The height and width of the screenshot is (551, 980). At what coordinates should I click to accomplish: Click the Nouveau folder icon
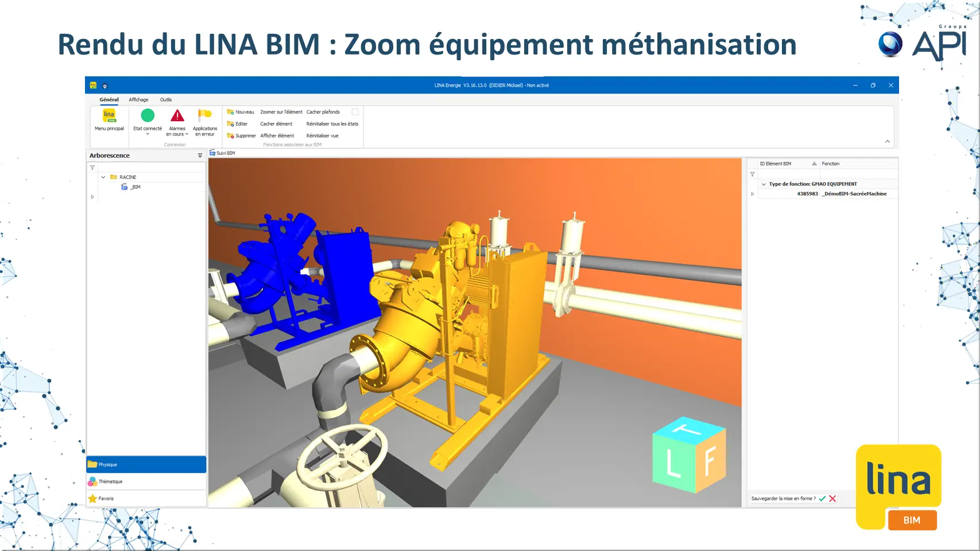tap(230, 112)
